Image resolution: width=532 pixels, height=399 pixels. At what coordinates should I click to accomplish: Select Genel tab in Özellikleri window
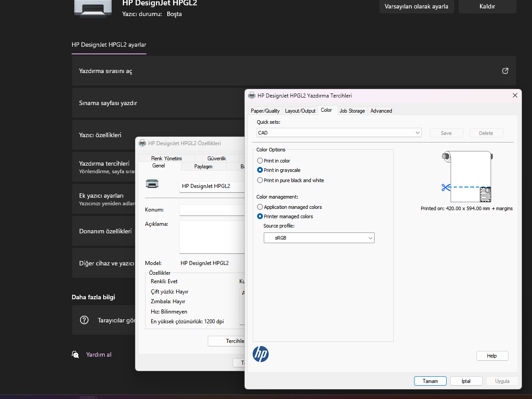point(158,166)
